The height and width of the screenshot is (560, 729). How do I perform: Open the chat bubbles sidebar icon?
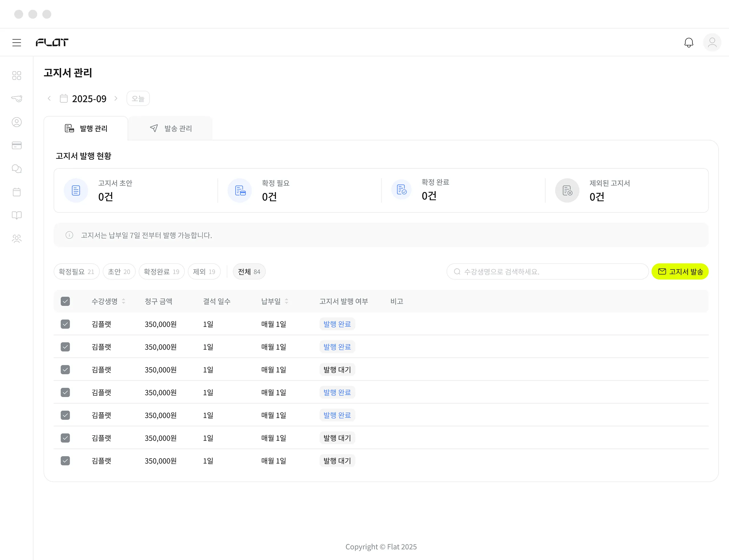pos(17,169)
